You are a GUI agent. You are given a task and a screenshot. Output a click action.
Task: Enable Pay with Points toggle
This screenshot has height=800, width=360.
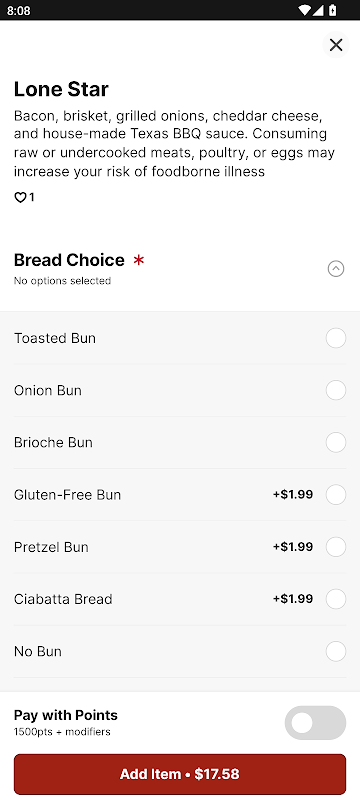pos(315,723)
